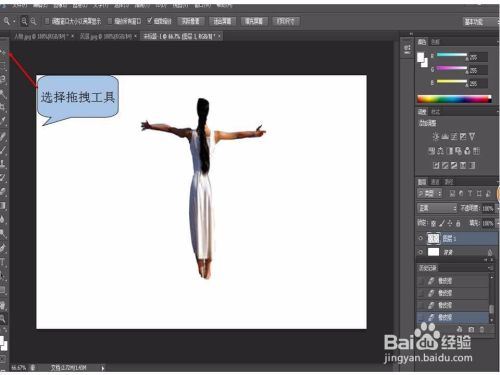The height and width of the screenshot is (375, 500).
Task: Add a Color Balance adjustment
Action: [440, 151]
